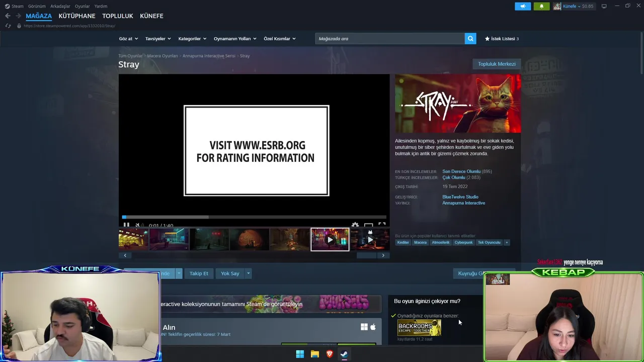Screen dimensions: 644x362
Task: Play the last video thumbnail with cat icon
Action: (x=370, y=239)
